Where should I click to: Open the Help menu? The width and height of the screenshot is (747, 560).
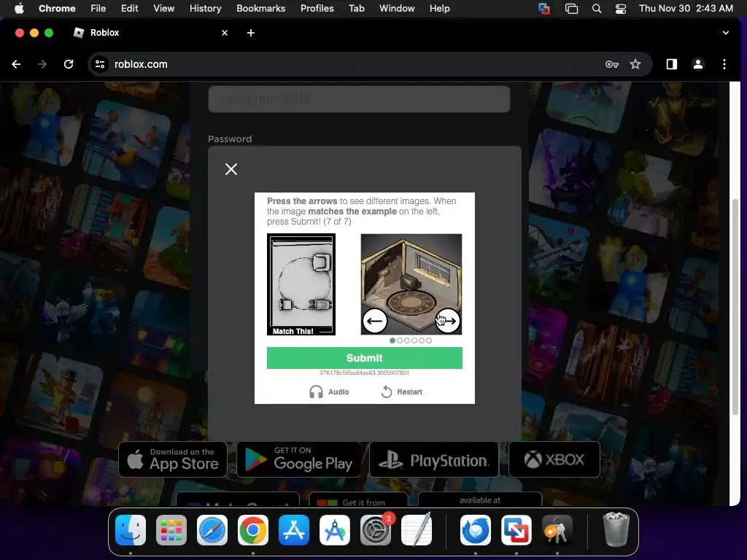point(439,8)
